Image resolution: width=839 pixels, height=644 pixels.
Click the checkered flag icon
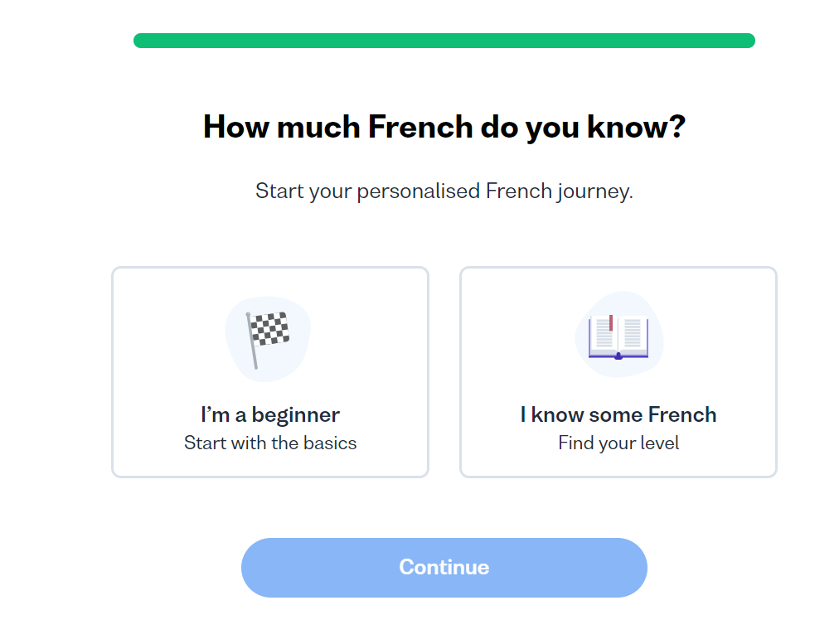pos(270,329)
